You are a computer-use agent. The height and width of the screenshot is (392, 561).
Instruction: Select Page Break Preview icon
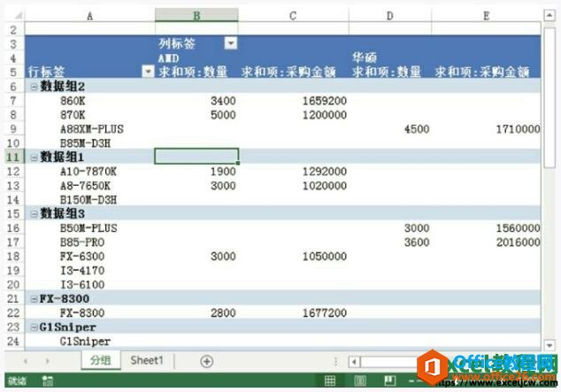390,380
